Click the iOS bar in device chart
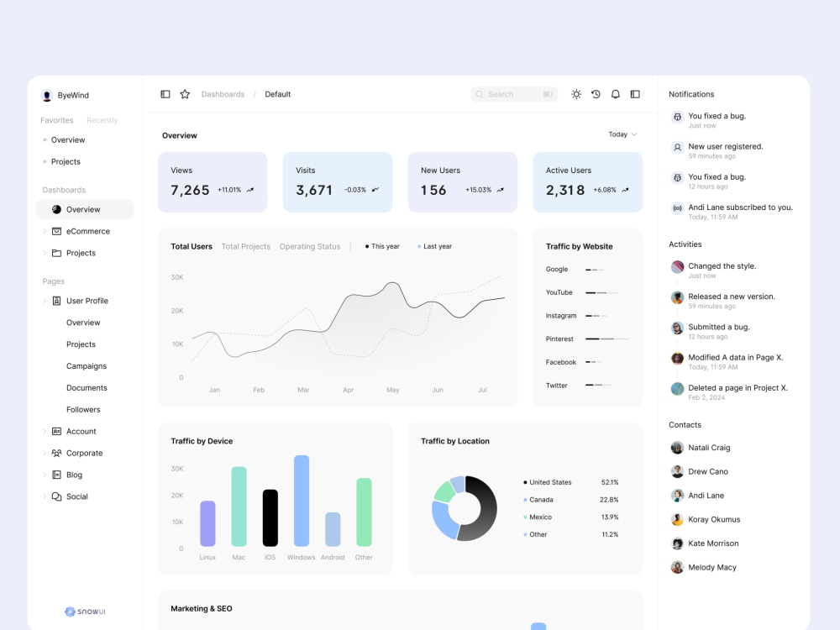 pyautogui.click(x=270, y=518)
